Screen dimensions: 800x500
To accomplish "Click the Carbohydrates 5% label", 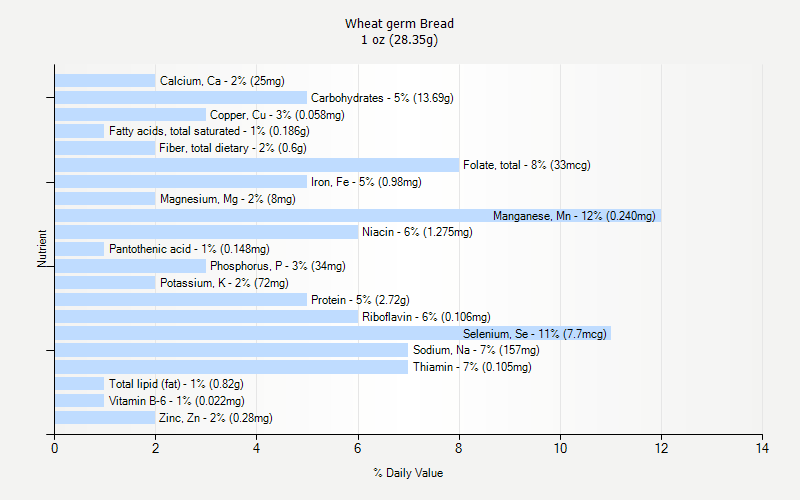I will tap(382, 97).
